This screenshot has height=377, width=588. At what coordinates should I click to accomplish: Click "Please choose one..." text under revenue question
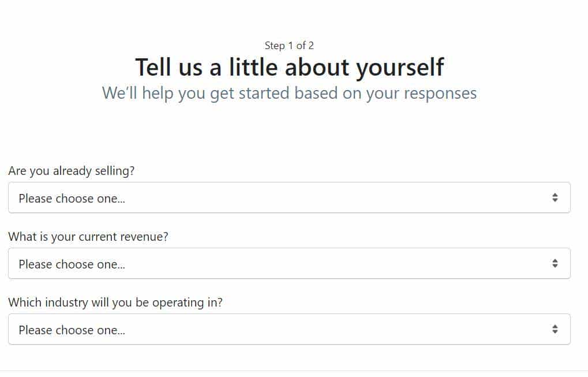click(72, 264)
